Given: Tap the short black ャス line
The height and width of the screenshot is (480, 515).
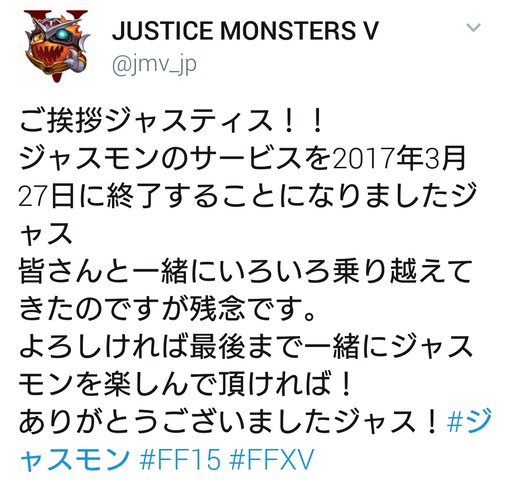Looking at the screenshot, I should 45,234.
